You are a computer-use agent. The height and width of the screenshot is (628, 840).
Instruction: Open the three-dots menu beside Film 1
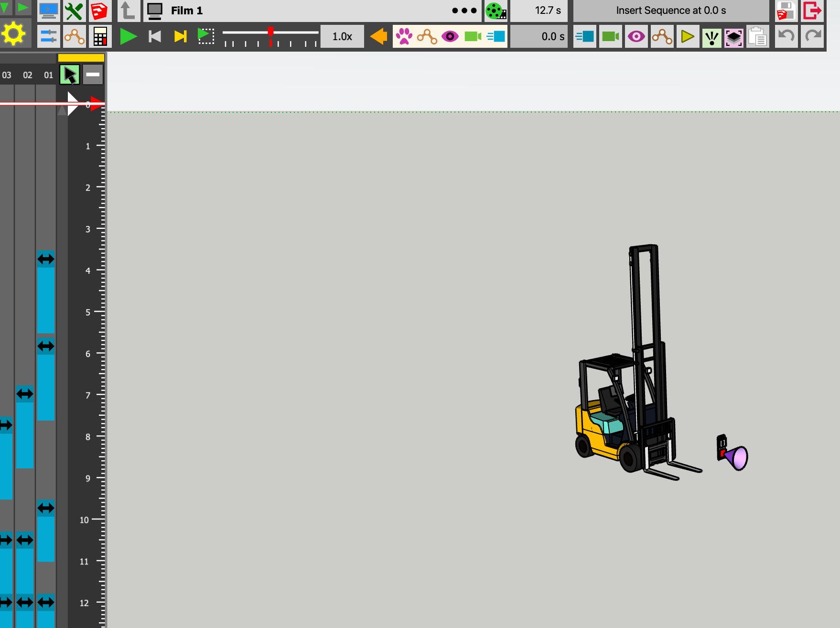tap(464, 11)
